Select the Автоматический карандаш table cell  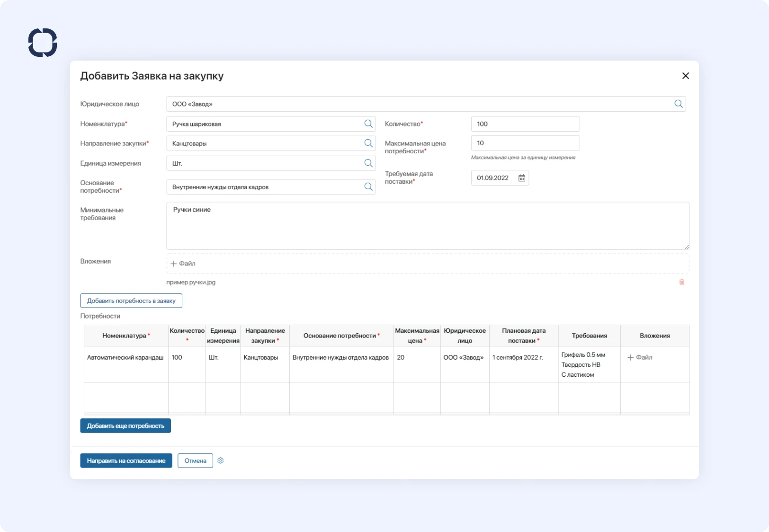[x=125, y=358]
